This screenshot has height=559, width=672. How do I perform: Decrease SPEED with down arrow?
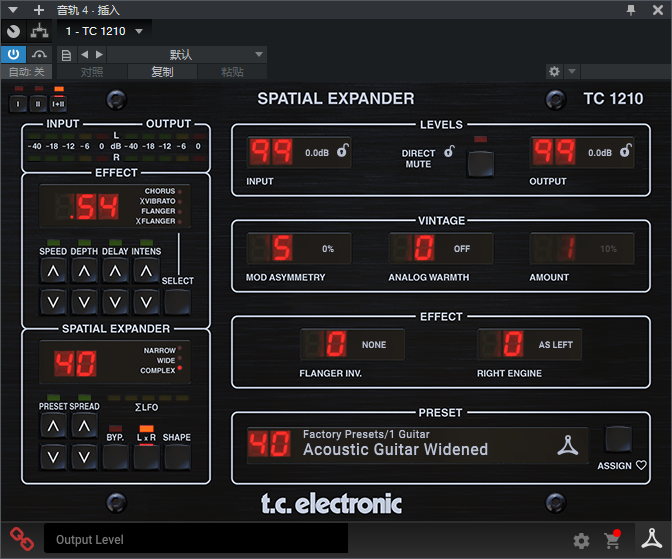pos(53,302)
